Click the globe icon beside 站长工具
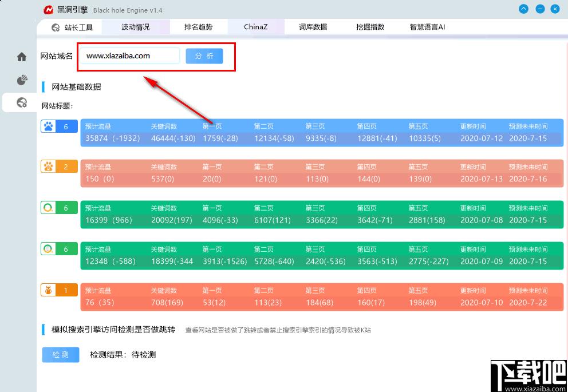Image resolution: width=568 pixels, height=392 pixels. [x=56, y=27]
